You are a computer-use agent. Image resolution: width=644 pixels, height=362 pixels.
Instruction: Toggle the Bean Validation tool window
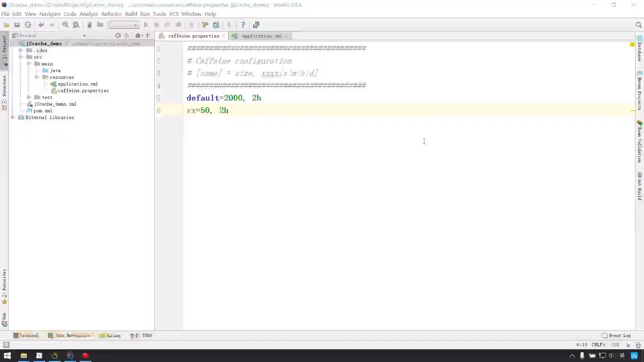click(640, 141)
